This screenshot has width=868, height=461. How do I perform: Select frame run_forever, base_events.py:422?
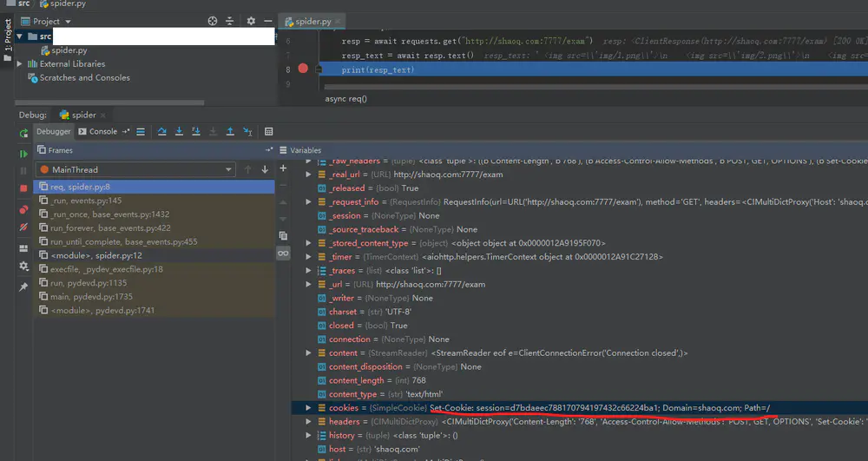point(110,228)
